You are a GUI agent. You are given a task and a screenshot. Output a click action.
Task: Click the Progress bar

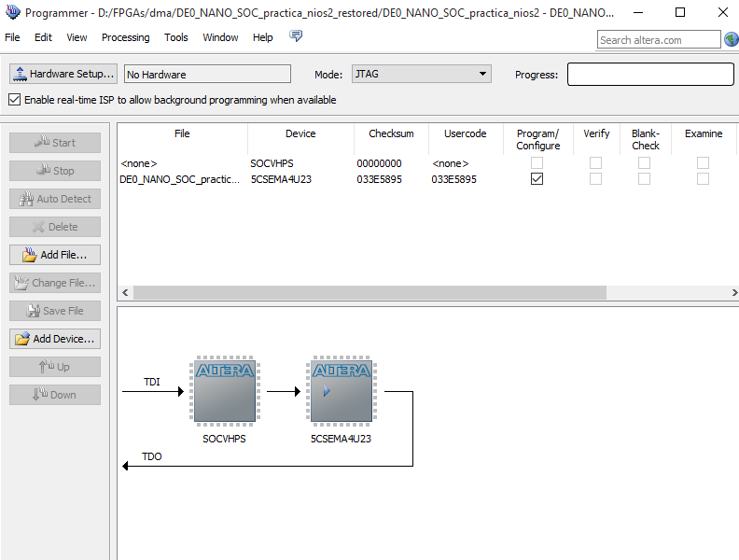(x=650, y=74)
